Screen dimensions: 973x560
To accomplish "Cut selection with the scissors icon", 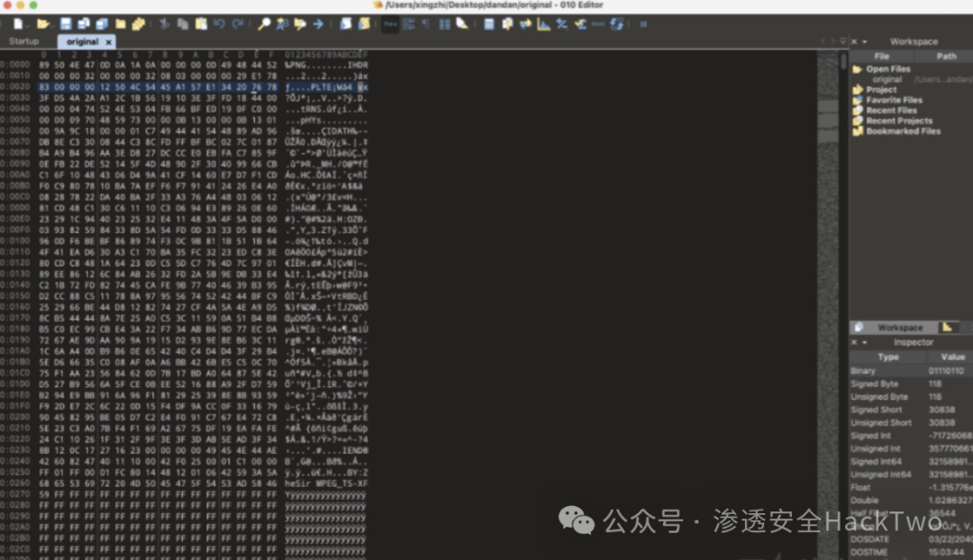I will tap(165, 24).
